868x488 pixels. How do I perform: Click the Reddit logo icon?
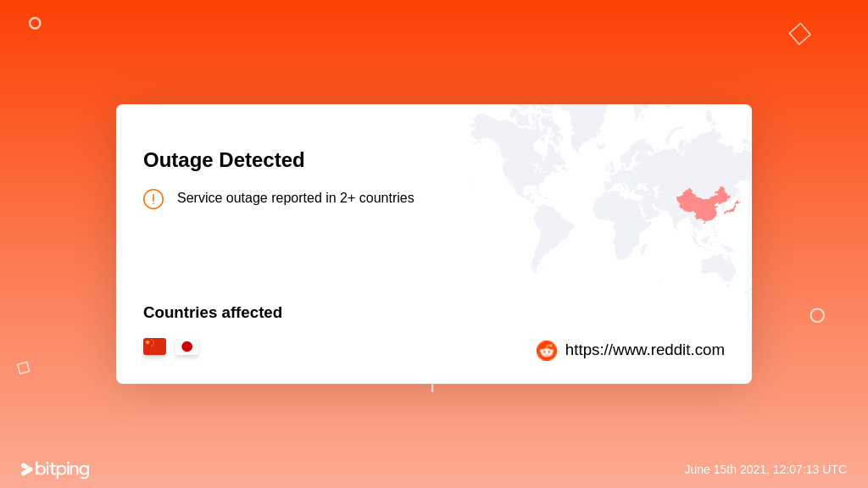(547, 350)
